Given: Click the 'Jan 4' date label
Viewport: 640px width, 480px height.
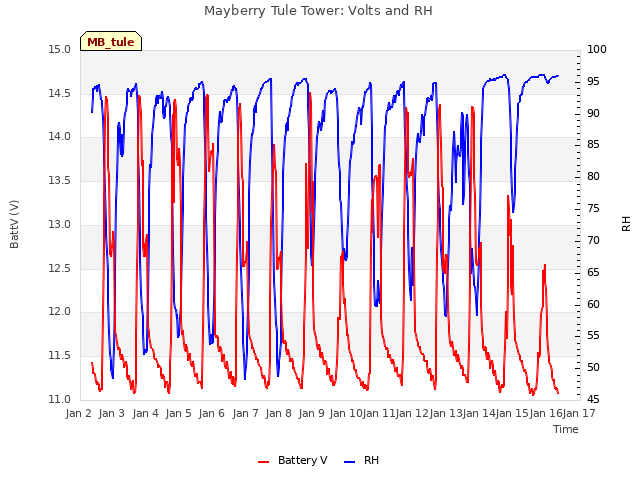Looking at the screenshot, I should pyautogui.click(x=145, y=413).
